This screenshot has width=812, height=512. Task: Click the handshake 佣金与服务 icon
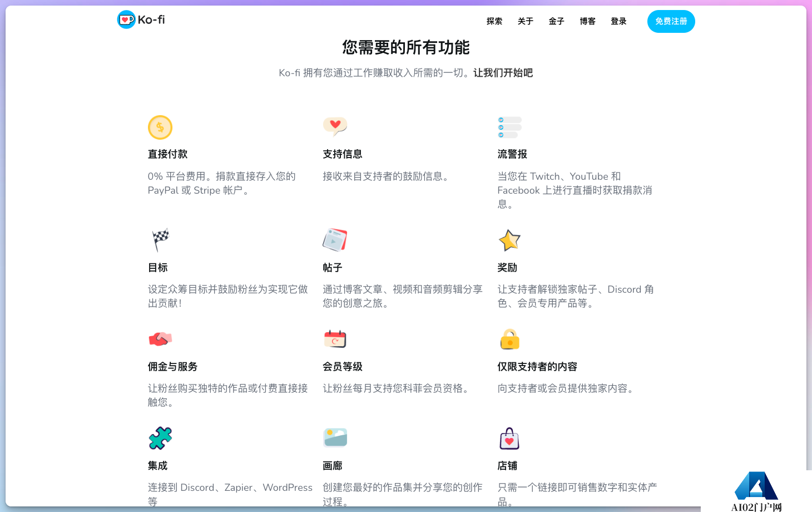[x=160, y=339]
